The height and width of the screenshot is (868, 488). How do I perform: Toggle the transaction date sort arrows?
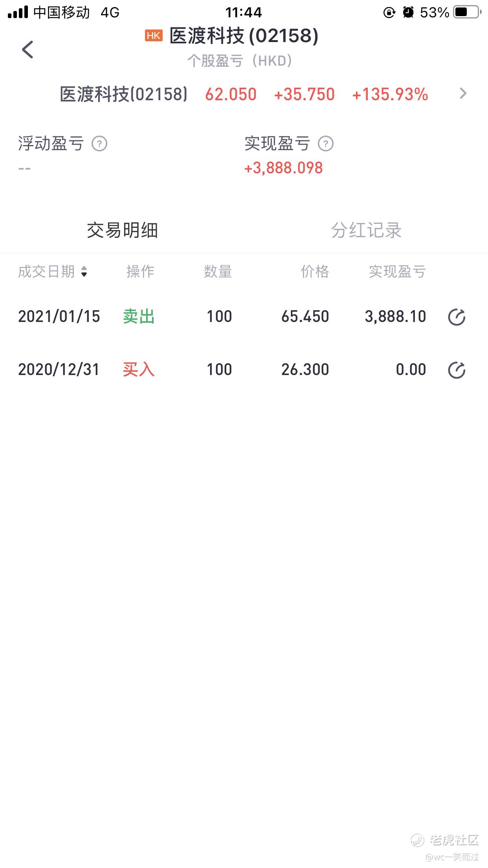tap(84, 272)
